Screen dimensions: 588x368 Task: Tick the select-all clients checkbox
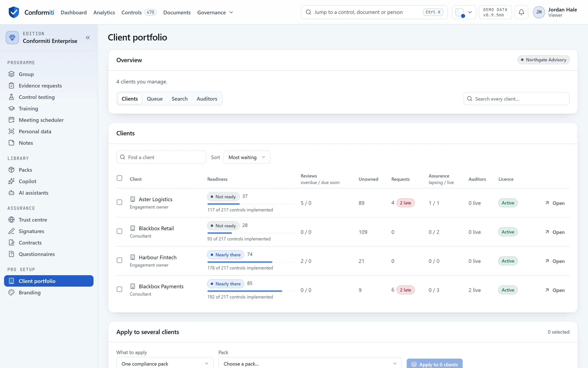[119, 178]
